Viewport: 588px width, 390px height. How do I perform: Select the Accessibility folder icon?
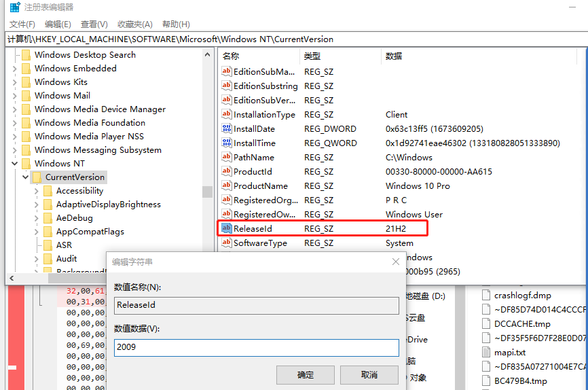coord(48,191)
